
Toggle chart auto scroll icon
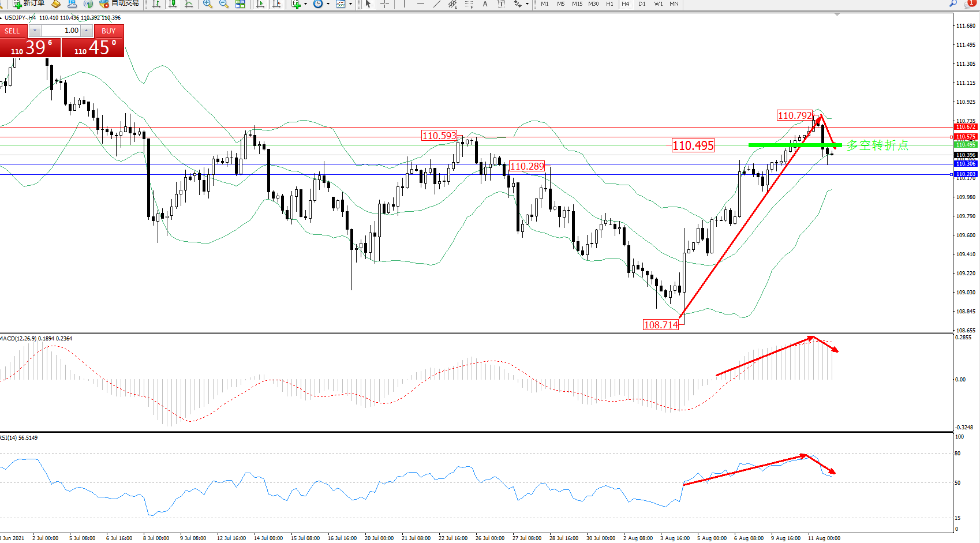click(260, 4)
